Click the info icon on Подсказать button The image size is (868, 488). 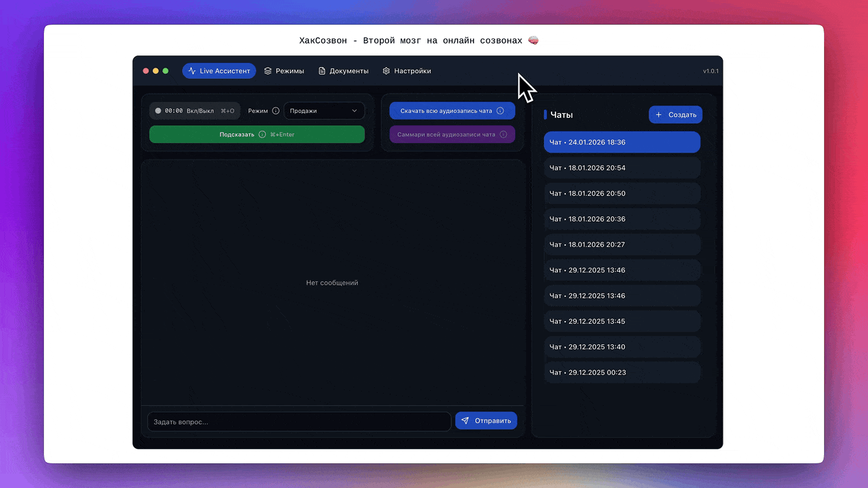tap(262, 135)
